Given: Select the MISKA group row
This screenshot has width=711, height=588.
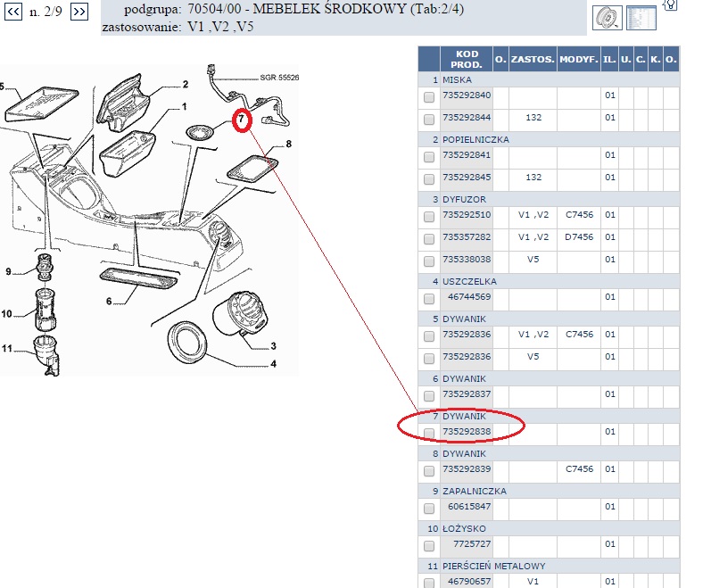Looking at the screenshot, I should pos(549,79).
